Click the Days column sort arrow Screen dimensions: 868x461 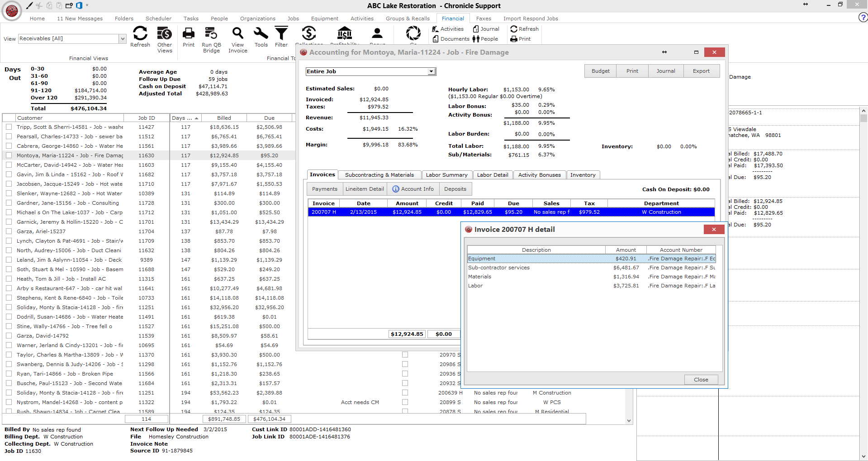[x=196, y=118]
